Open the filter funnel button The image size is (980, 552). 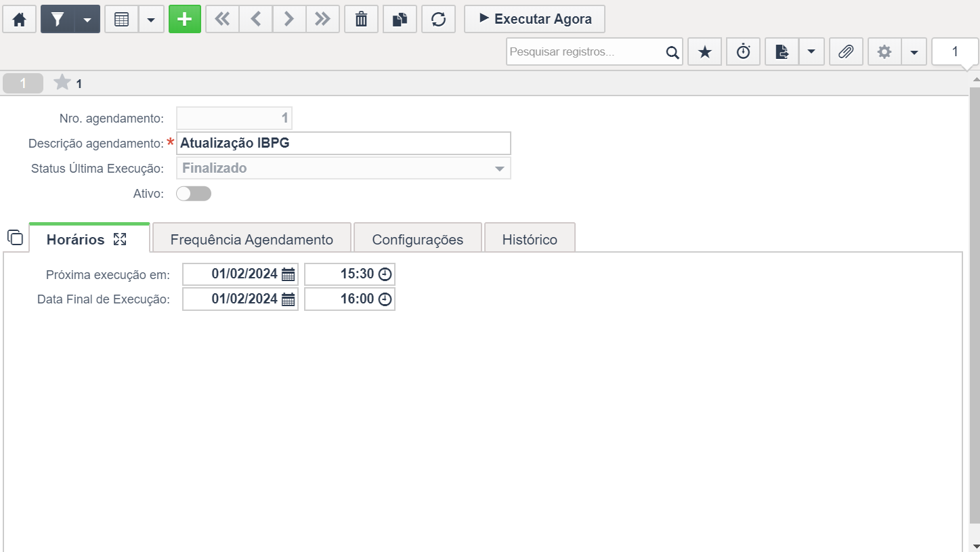(58, 19)
